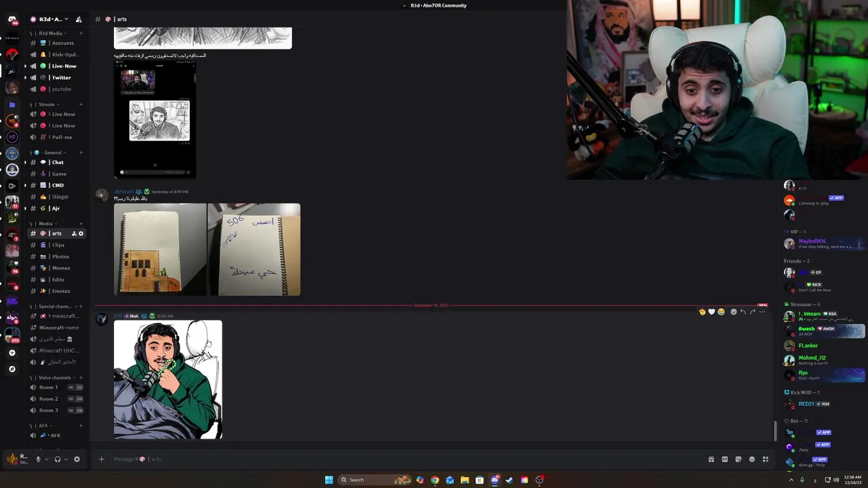
Task: Toggle microphone mute in user panel
Action: click(x=38, y=459)
